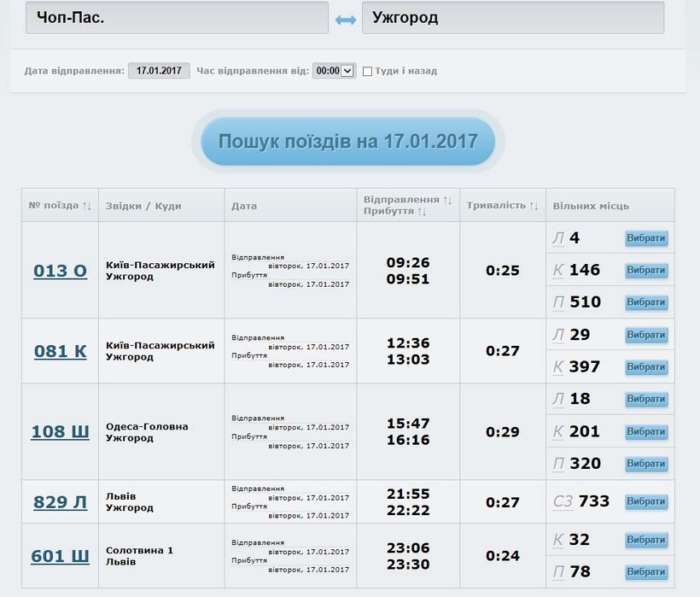Image resolution: width=700 pixels, height=597 pixels.
Task: Click the 'Ужгород' destination station field
Action: pos(512,18)
